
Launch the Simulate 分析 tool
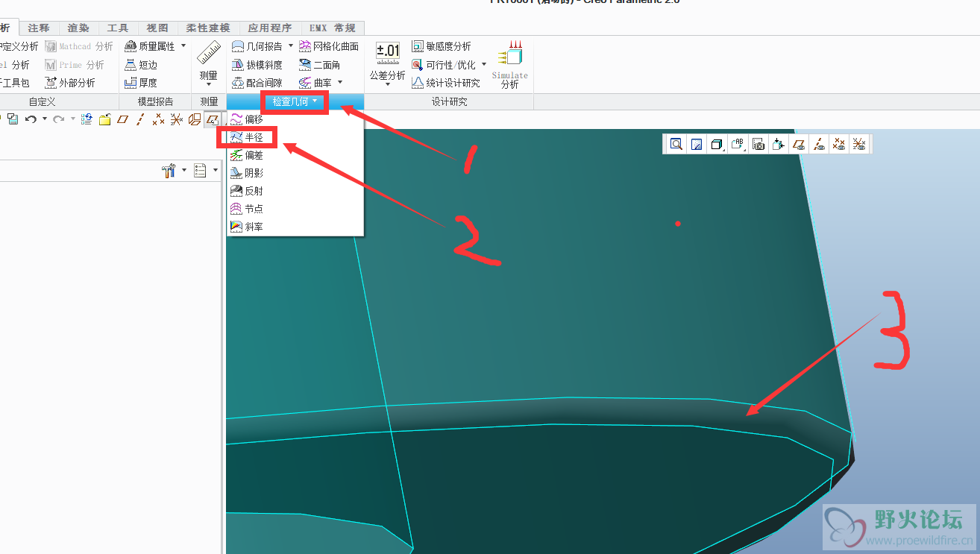coord(510,65)
